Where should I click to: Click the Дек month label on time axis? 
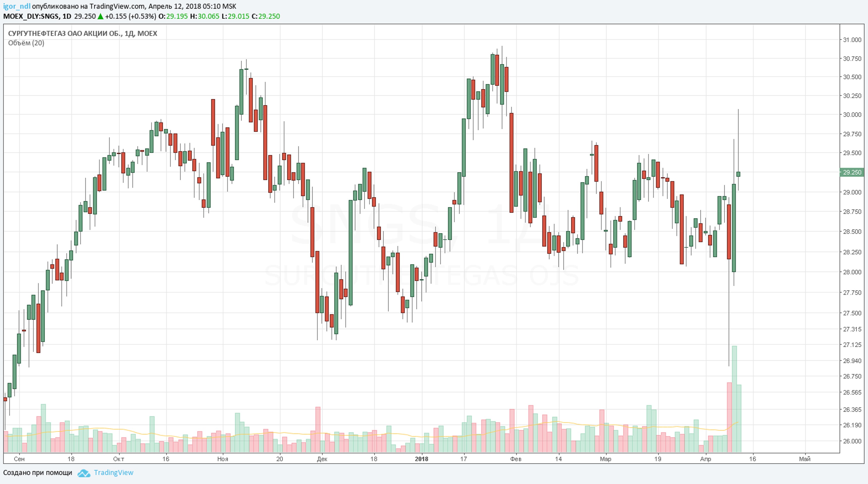(322, 459)
